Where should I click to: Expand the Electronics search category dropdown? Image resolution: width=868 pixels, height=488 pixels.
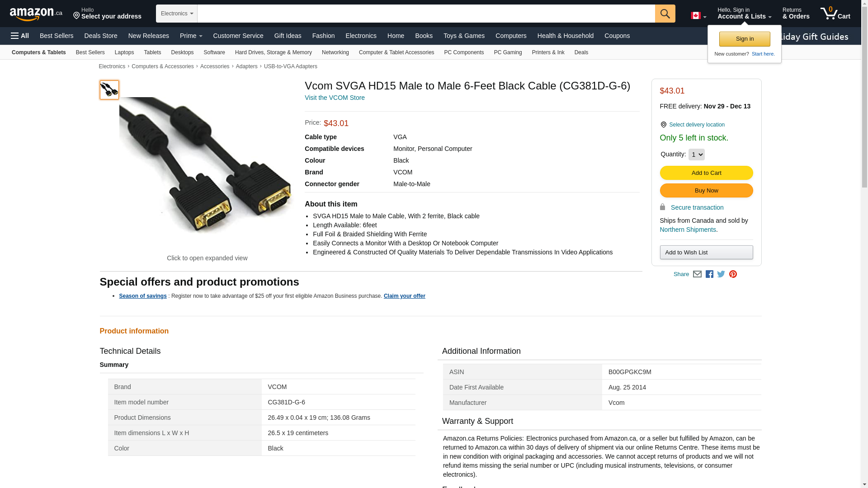(x=176, y=14)
